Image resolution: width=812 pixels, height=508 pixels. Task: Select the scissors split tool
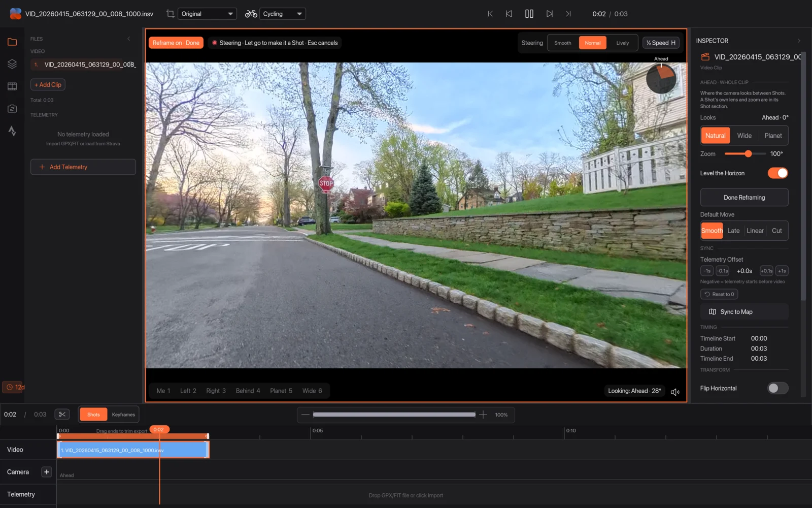click(x=62, y=415)
